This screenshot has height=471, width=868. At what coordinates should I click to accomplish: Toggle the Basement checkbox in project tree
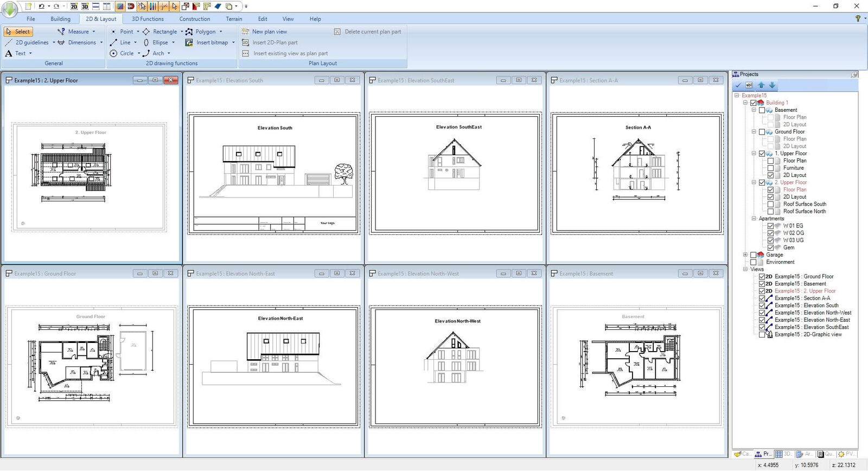[x=762, y=110]
